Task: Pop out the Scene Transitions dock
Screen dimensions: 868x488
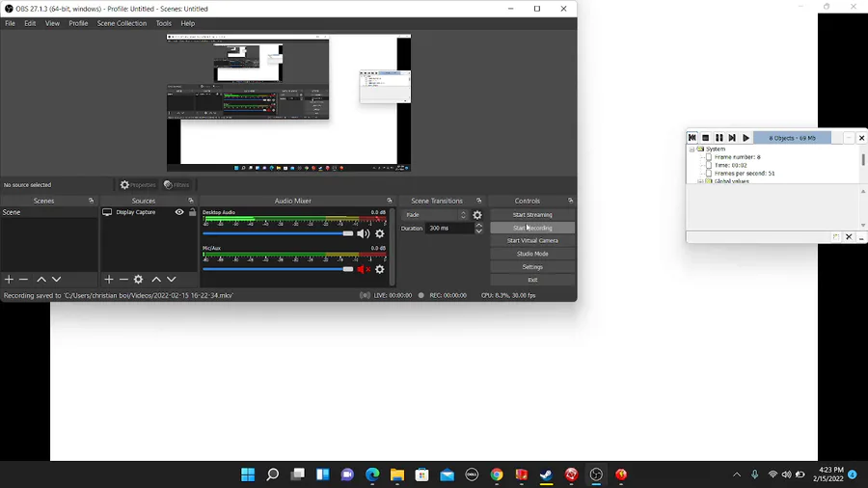Action: pyautogui.click(x=478, y=201)
